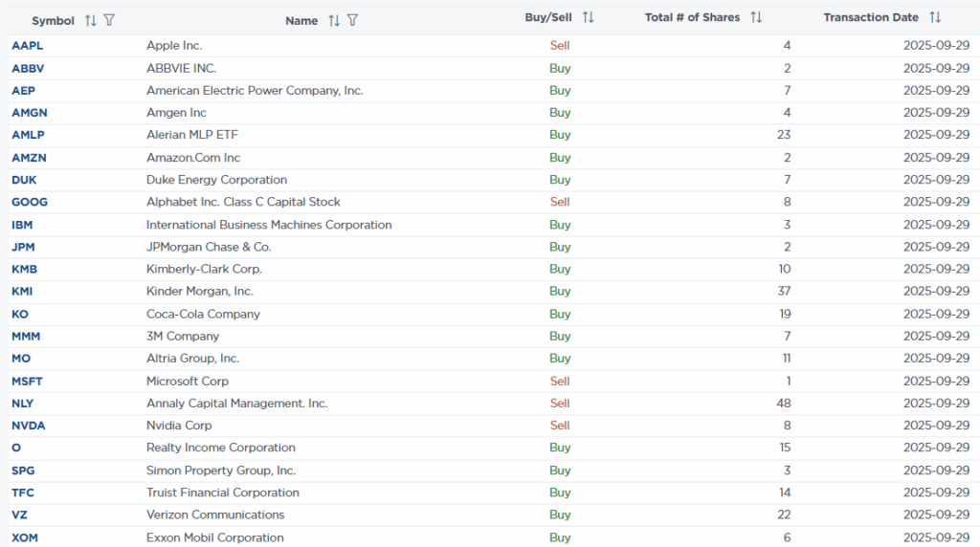Screen dimensions: 980x547
Task: Click the Sell value in AAPL row
Action: (560, 46)
